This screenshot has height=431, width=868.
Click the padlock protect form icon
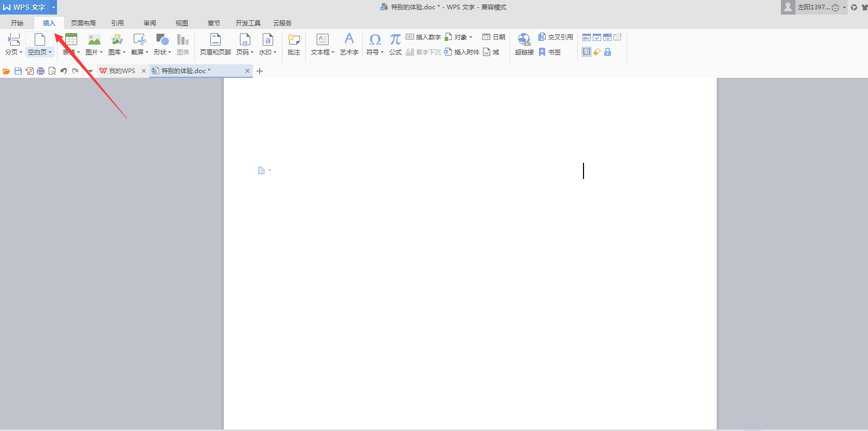[x=607, y=52]
